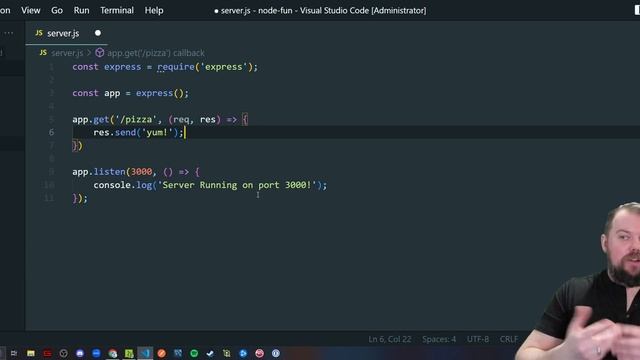Click the app.get('/pizza') callback breadcrumb

156,53
